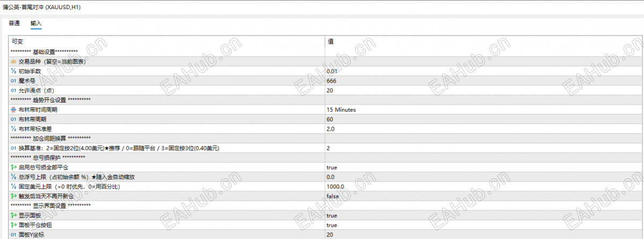The width and height of the screenshot is (644, 239).
Task: Click the 总浮亏上限 parameter label
Action: click(x=76, y=177)
